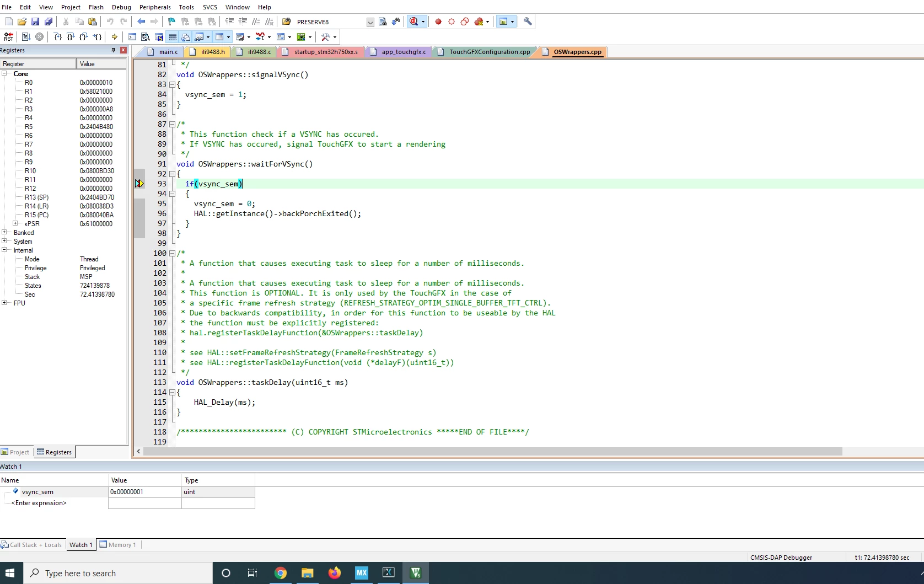Insert a bookmark with the flag icon
Viewport: 924px width, 584px height.
(171, 22)
